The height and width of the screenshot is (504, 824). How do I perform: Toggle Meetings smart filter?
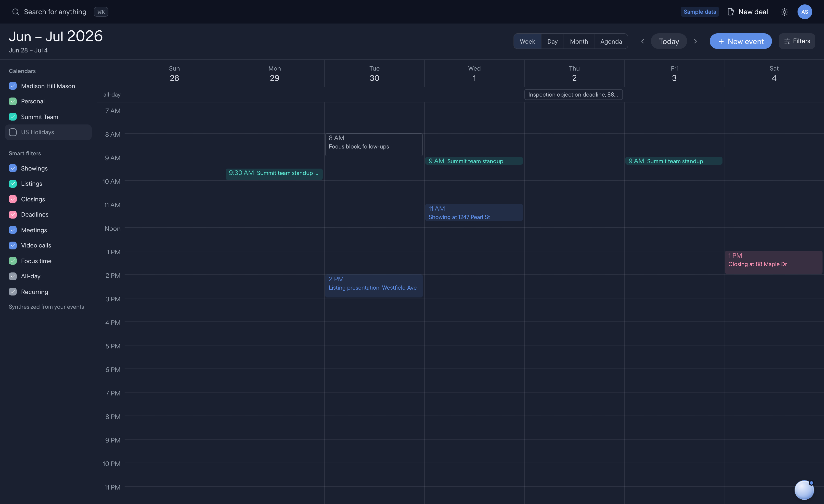click(x=13, y=230)
